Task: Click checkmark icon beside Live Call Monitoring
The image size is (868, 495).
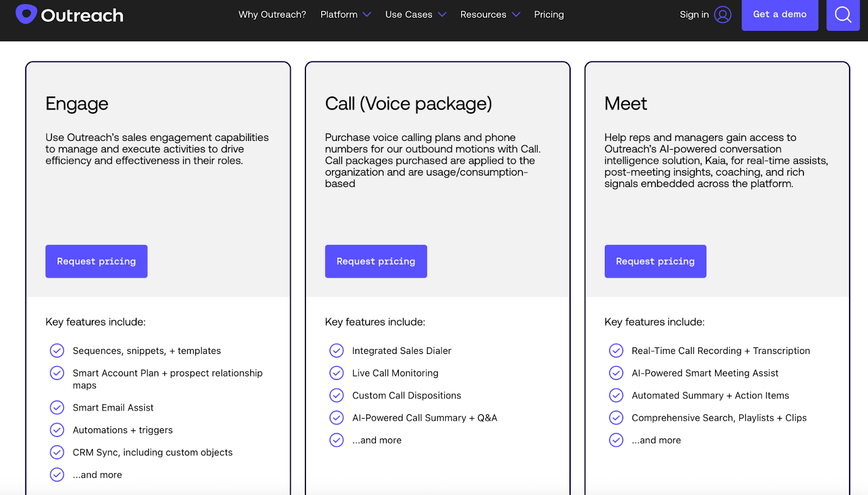Action: tap(336, 373)
